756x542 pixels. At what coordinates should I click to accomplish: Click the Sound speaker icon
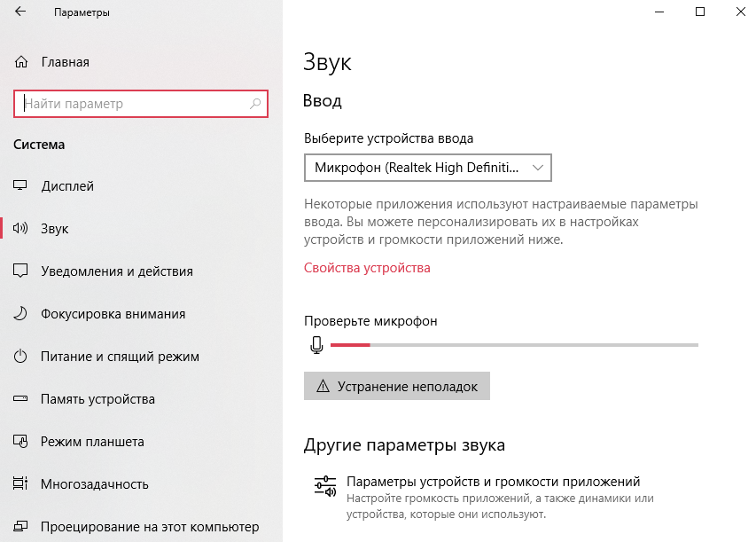(20, 228)
